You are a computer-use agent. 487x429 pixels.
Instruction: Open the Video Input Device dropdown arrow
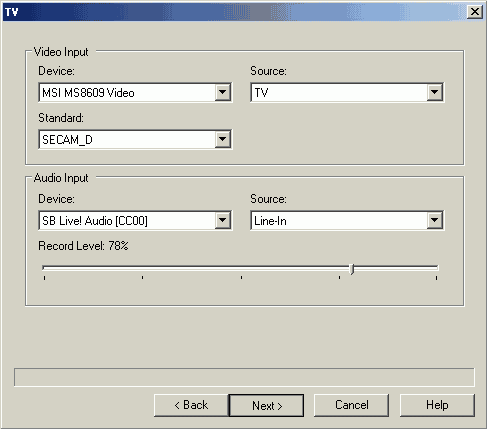click(223, 92)
